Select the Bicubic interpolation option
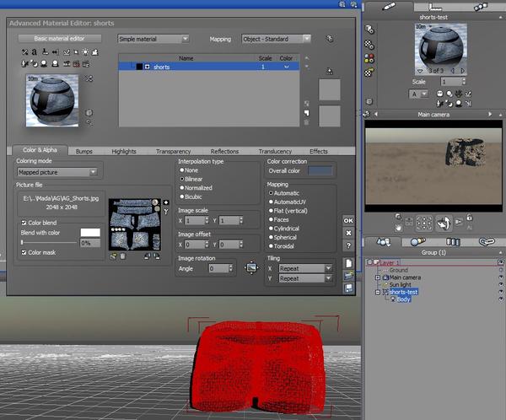The width and height of the screenshot is (506, 420). coord(182,197)
